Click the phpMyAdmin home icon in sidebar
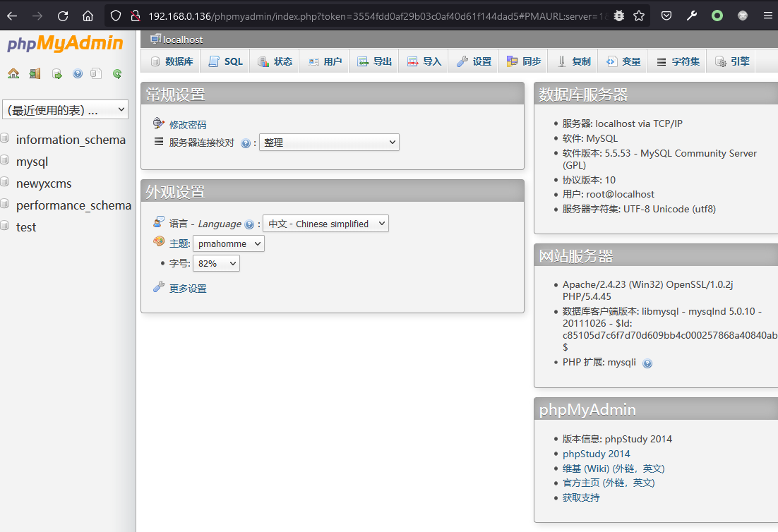The width and height of the screenshot is (778, 532). point(13,74)
